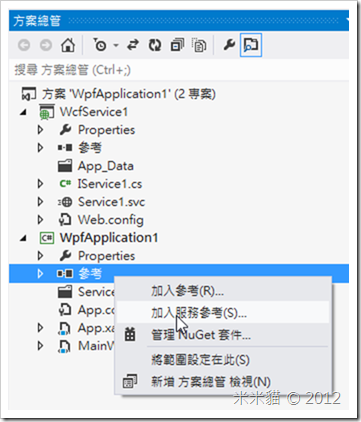Click the C# icon of IService1.cs
This screenshot has height=422, width=361.
coord(65,184)
